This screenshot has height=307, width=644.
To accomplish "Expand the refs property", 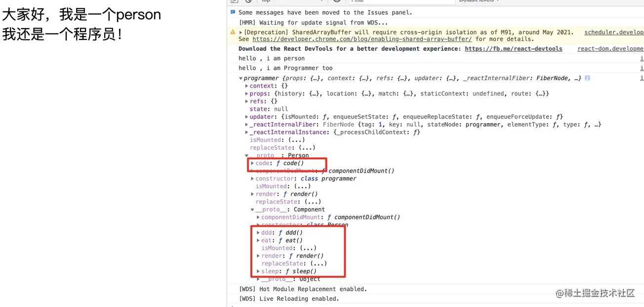I will (x=246, y=101).
